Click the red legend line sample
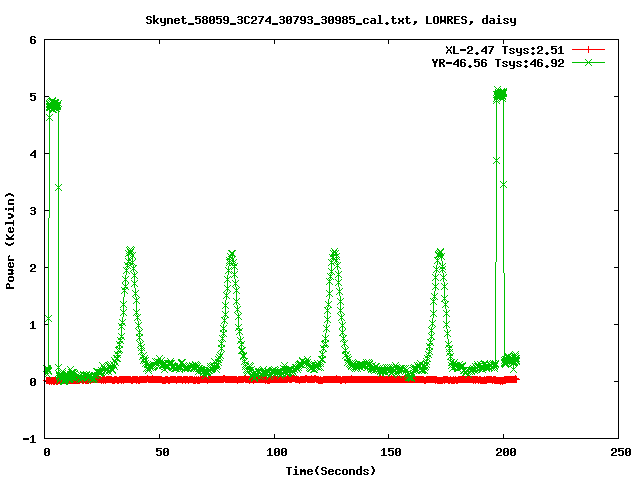The width and height of the screenshot is (640, 480). 588,50
